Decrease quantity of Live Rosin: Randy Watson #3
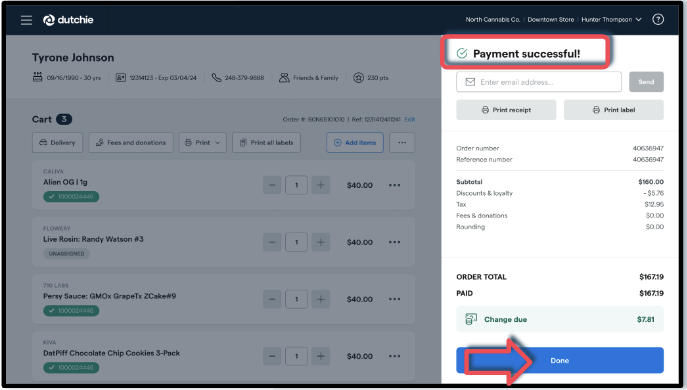The width and height of the screenshot is (687, 390). [x=272, y=242]
